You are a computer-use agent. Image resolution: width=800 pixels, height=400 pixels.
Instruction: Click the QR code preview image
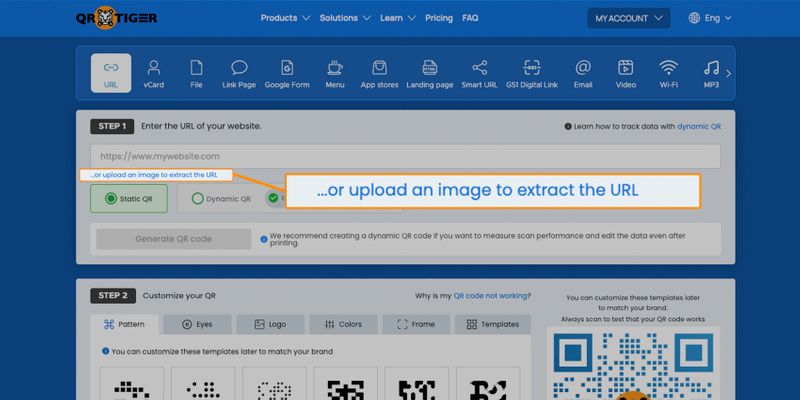[x=633, y=365]
